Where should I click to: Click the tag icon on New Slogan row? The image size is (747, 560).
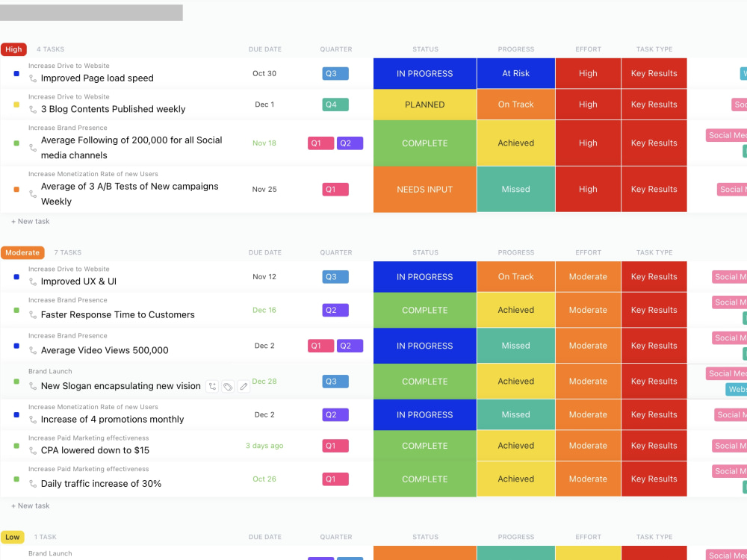coord(228,387)
